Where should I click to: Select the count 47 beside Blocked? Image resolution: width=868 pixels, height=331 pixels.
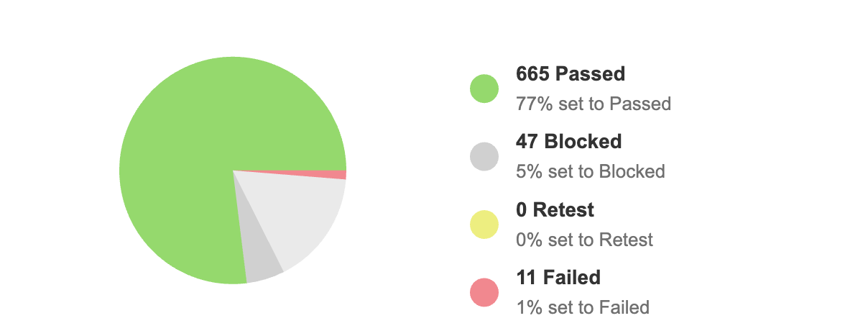[527, 141]
